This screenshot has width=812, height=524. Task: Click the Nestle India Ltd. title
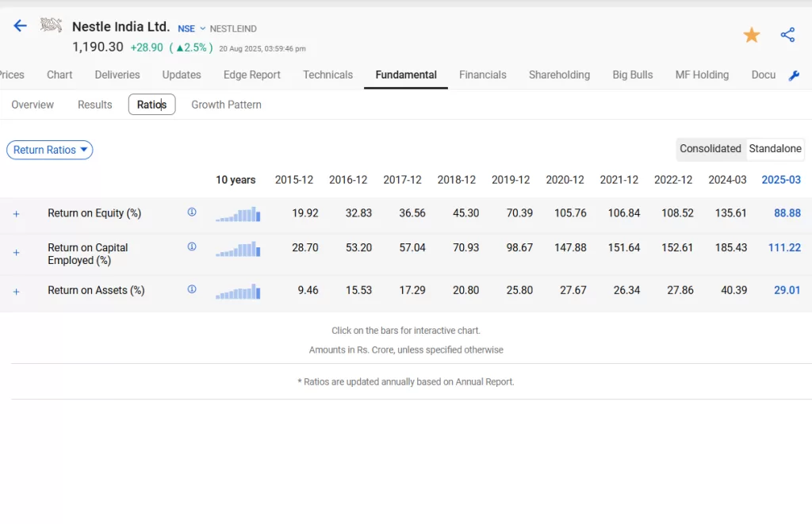121,26
